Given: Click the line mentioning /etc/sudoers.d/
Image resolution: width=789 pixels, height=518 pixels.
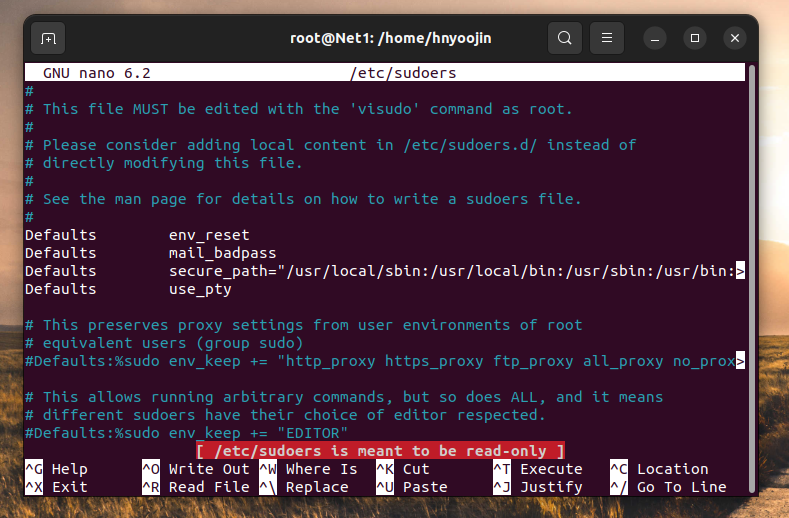Looking at the screenshot, I should click(x=331, y=145).
